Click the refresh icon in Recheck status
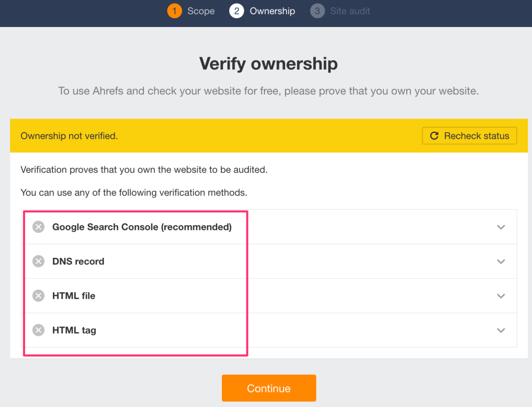 (x=434, y=136)
